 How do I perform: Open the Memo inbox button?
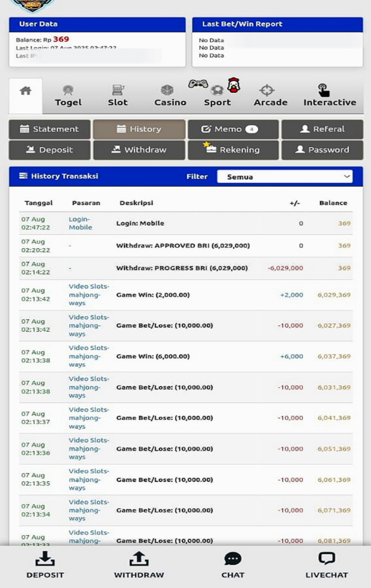pos(233,129)
